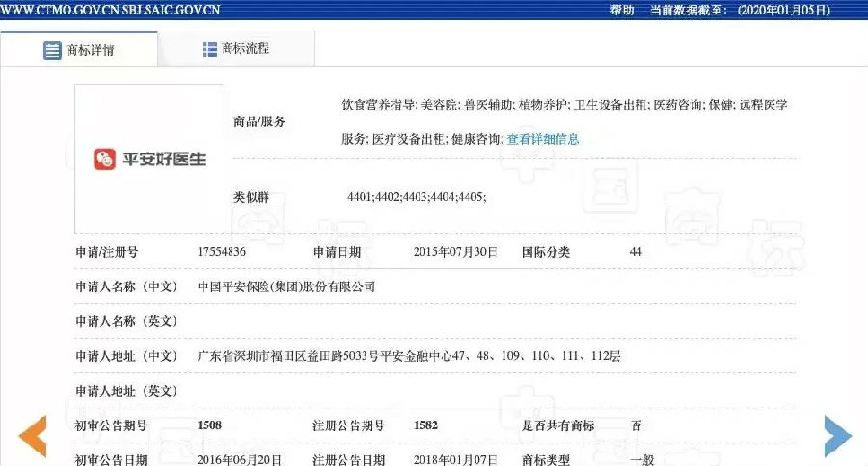Click the 申请/注册号 label
The height and width of the screenshot is (466, 868).
tap(107, 252)
